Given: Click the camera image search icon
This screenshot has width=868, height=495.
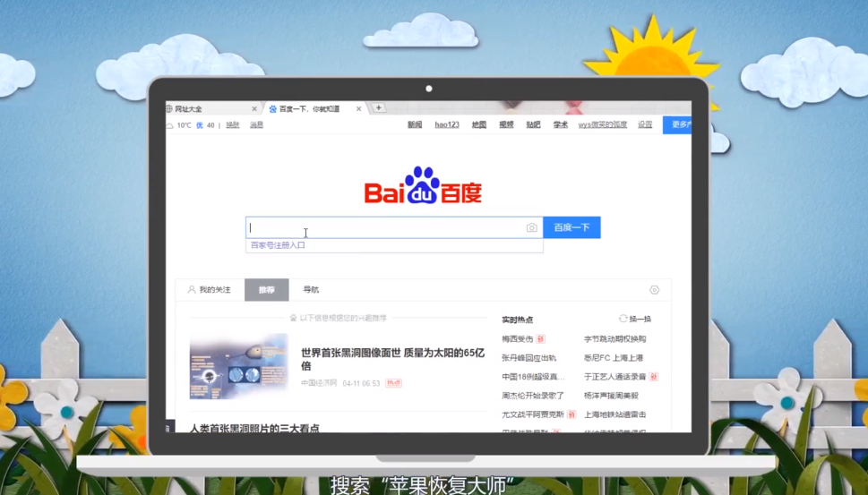Looking at the screenshot, I should pyautogui.click(x=531, y=228).
